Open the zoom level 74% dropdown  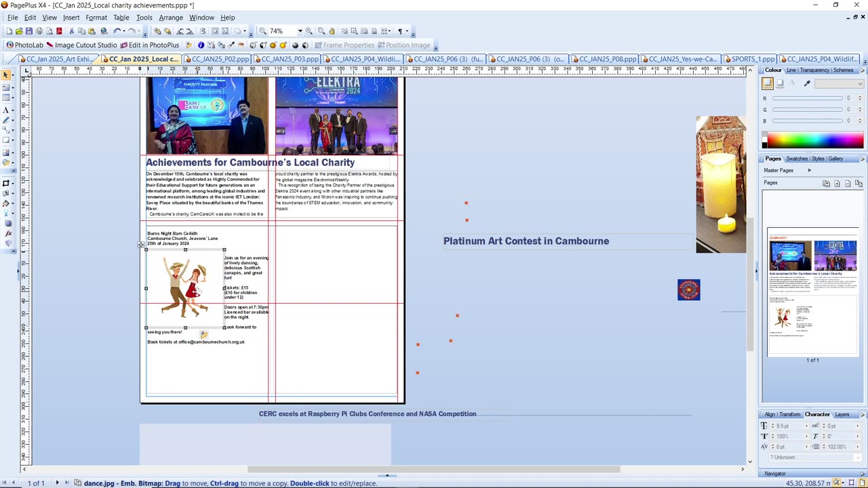click(299, 31)
